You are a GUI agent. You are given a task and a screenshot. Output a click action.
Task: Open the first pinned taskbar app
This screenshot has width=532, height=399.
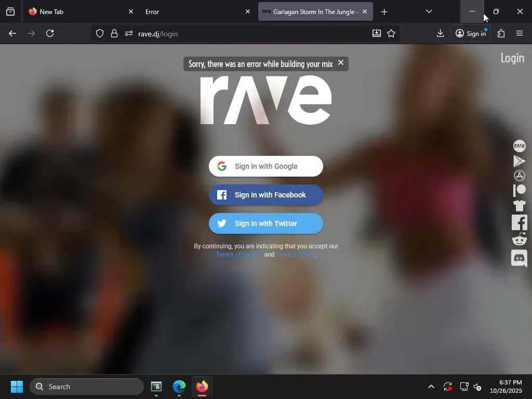(x=156, y=387)
